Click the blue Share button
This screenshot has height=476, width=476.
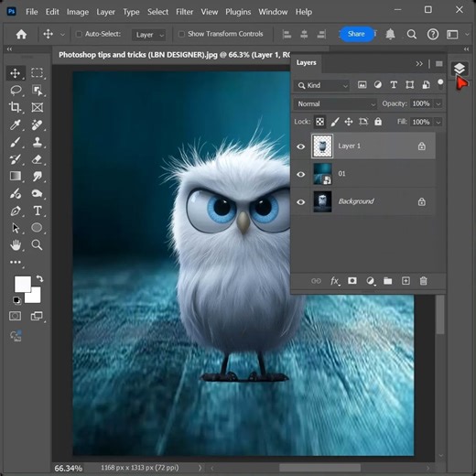tap(356, 34)
